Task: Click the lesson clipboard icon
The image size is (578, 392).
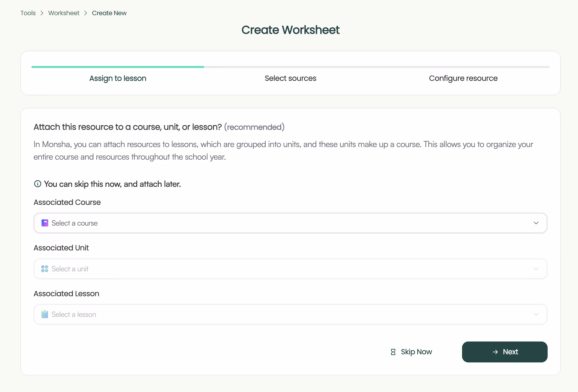Action: click(x=45, y=314)
